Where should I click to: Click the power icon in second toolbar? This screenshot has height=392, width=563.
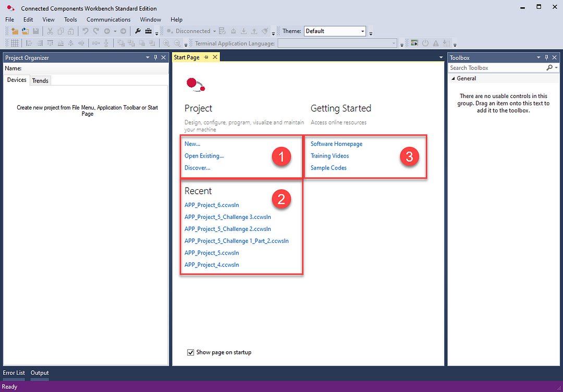(x=425, y=43)
